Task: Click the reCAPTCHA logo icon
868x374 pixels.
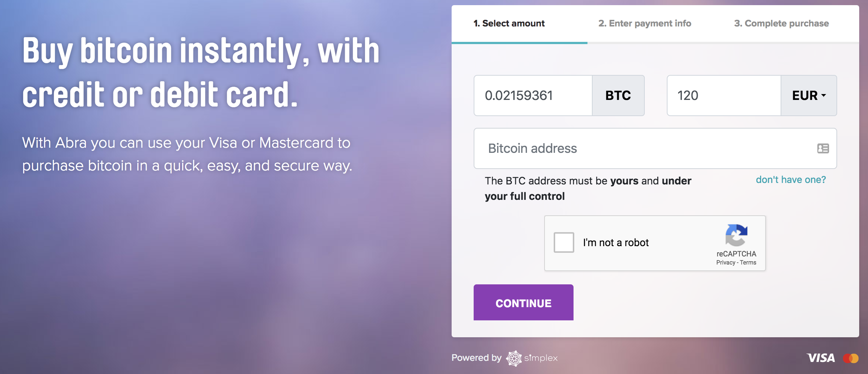Action: coord(736,235)
